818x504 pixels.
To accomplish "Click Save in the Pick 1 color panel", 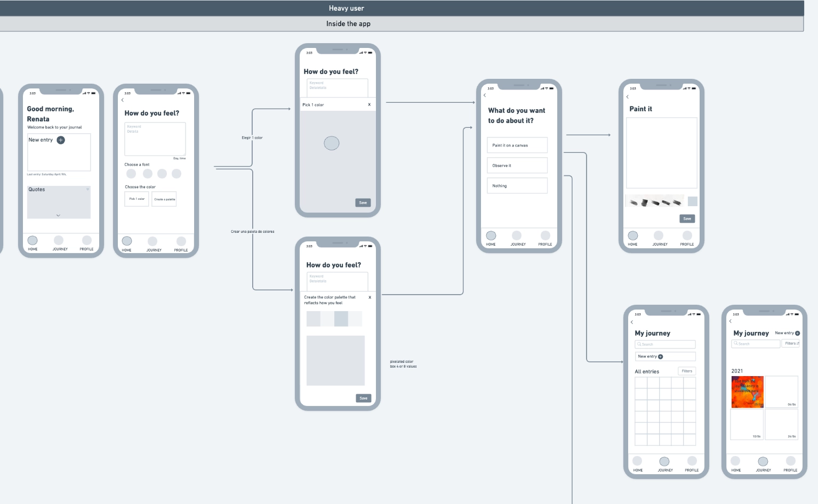I will click(x=363, y=202).
